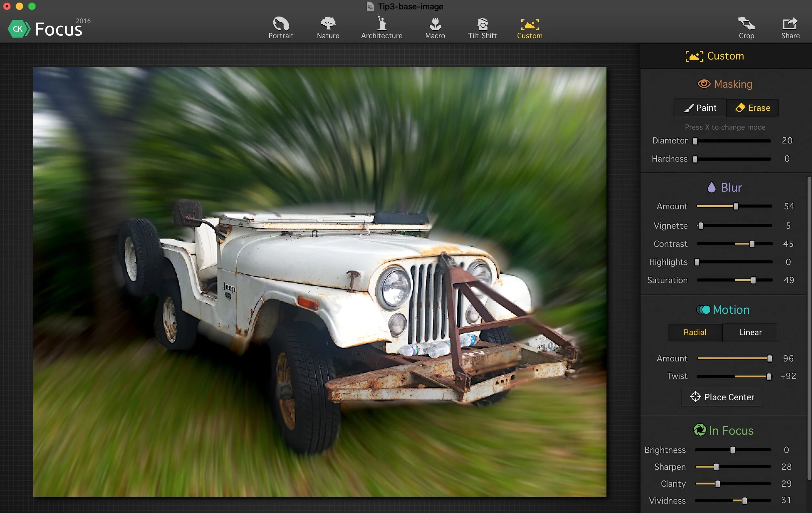Image resolution: width=812 pixels, height=513 pixels.
Task: Click the Blur Amount value 54
Action: click(789, 206)
